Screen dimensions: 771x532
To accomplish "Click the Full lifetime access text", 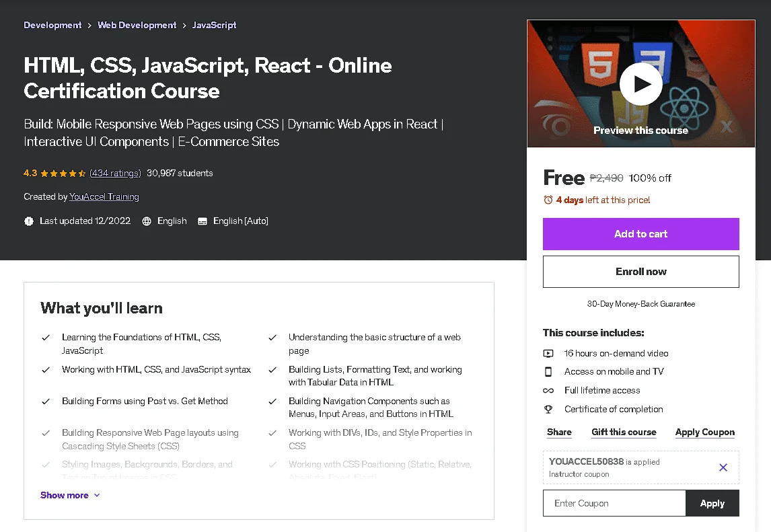I will pyautogui.click(x=602, y=390).
